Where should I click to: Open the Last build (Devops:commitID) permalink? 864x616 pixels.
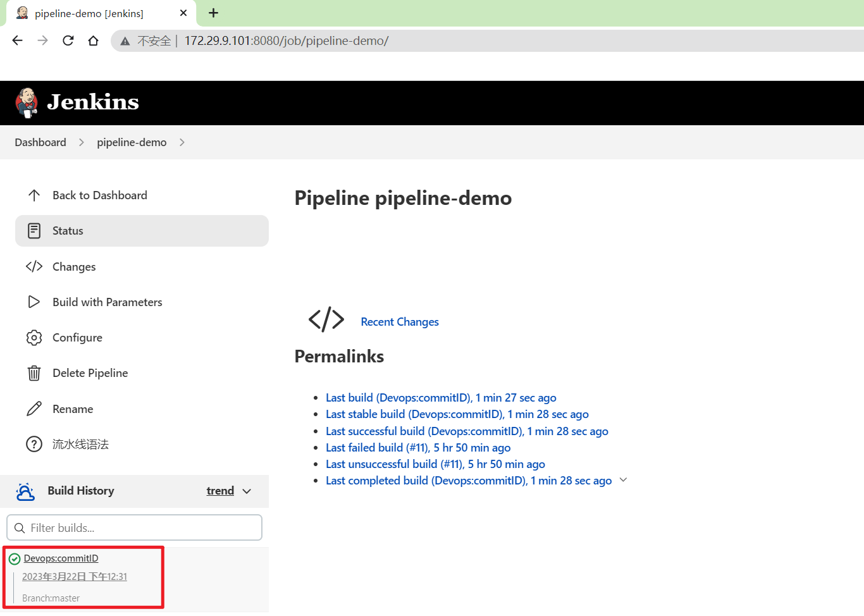[x=441, y=398]
